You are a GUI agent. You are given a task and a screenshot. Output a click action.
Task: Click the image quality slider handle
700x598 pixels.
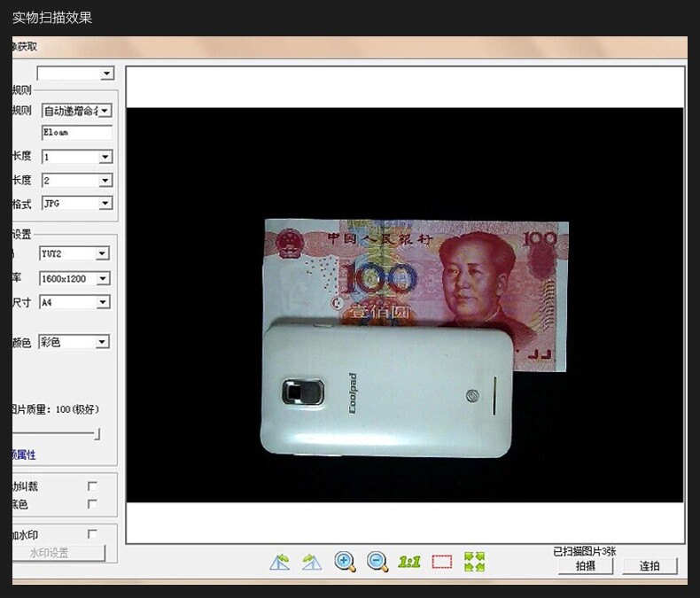coord(97,434)
